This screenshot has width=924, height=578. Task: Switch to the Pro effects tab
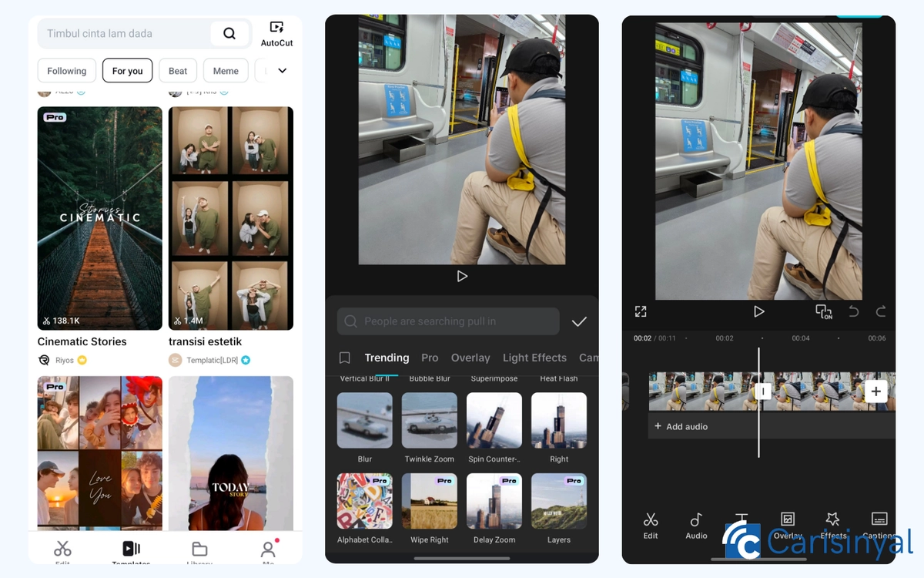pos(430,358)
